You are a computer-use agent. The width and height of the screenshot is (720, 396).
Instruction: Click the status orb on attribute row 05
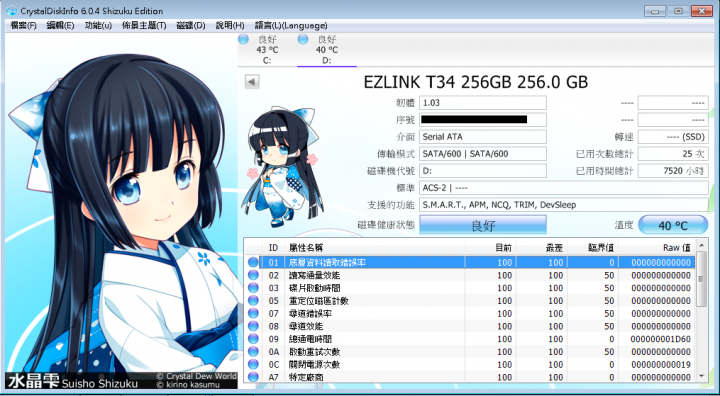click(x=253, y=300)
